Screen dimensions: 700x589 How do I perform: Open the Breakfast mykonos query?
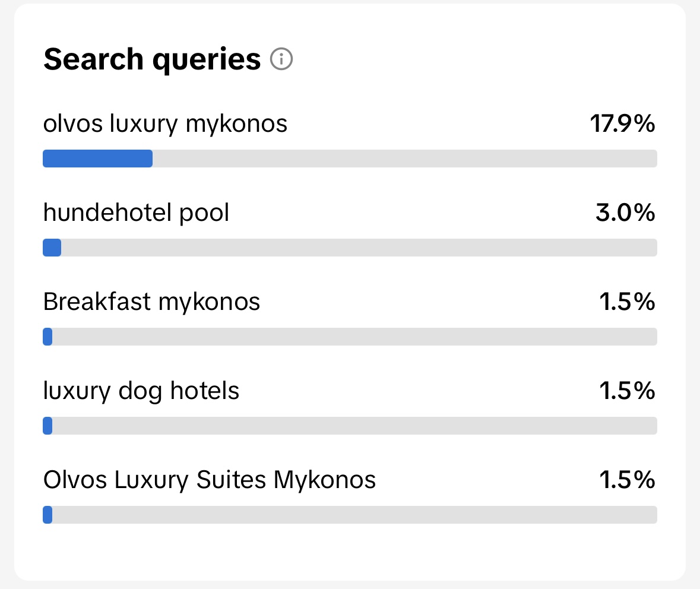151,302
